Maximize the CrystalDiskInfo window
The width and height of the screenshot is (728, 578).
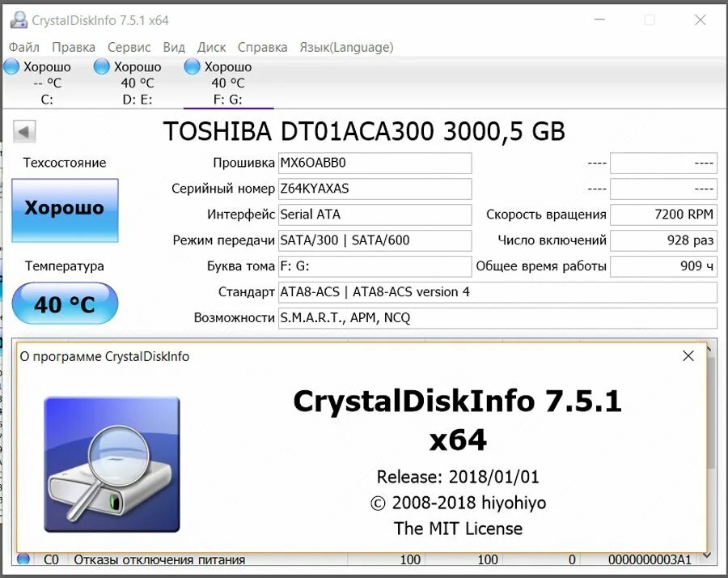coord(650,20)
